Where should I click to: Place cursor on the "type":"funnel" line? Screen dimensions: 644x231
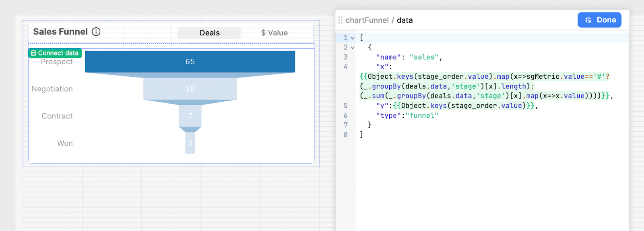(407, 115)
